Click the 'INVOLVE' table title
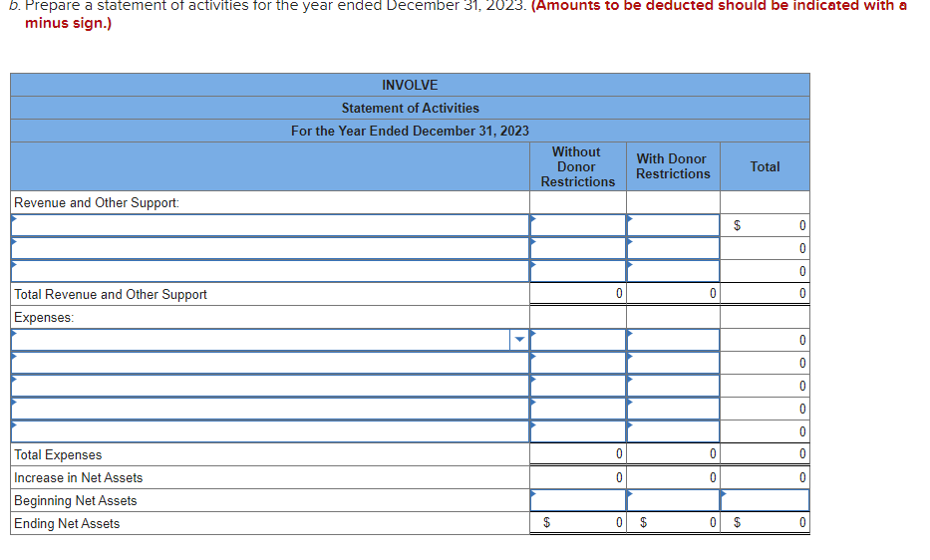 (x=410, y=85)
